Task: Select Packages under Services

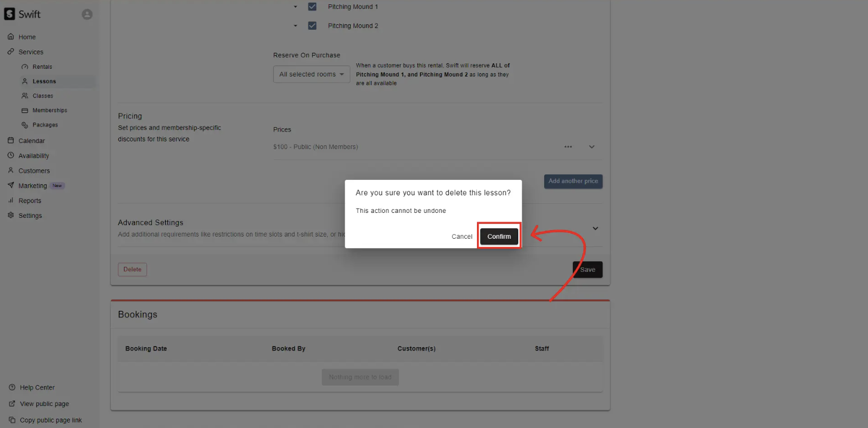Action: coord(45,125)
